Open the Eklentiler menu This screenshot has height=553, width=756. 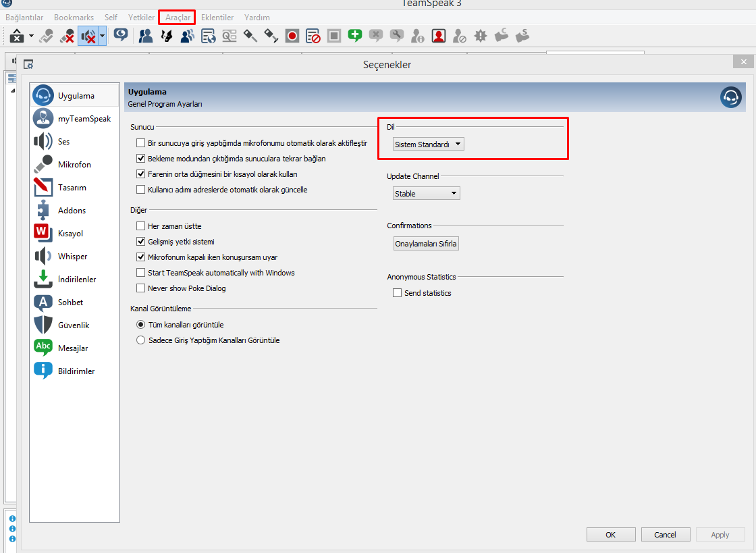point(217,18)
